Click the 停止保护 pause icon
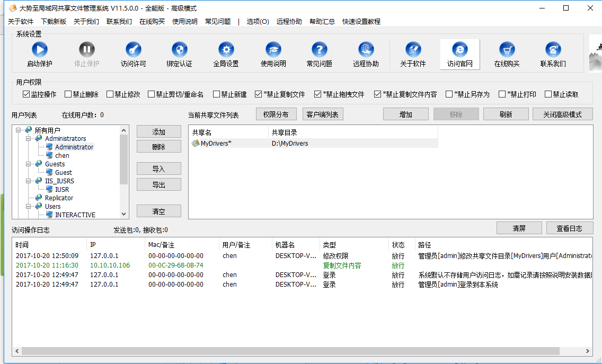The image size is (602, 364). 87,49
